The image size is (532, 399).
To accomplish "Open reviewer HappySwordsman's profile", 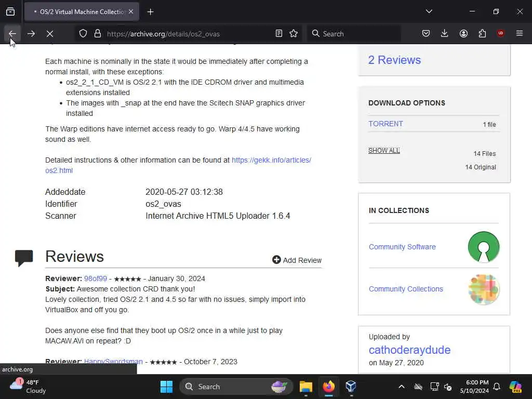I will point(113,362).
